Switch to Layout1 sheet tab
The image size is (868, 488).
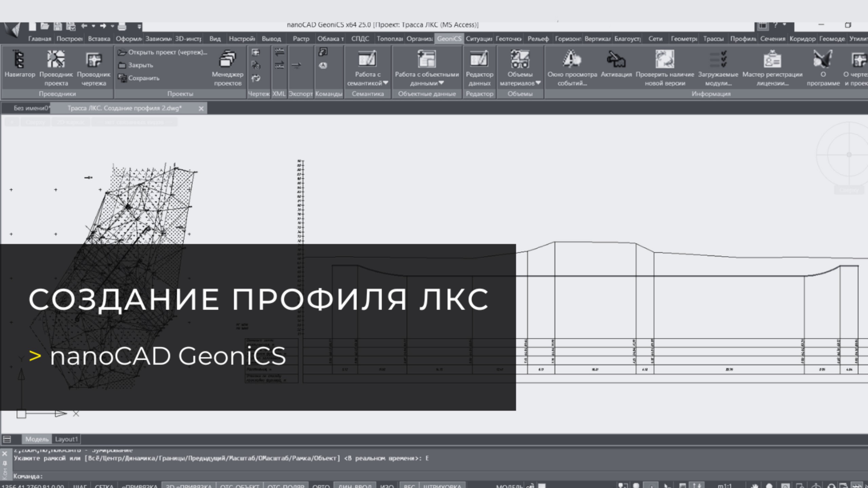(x=66, y=439)
